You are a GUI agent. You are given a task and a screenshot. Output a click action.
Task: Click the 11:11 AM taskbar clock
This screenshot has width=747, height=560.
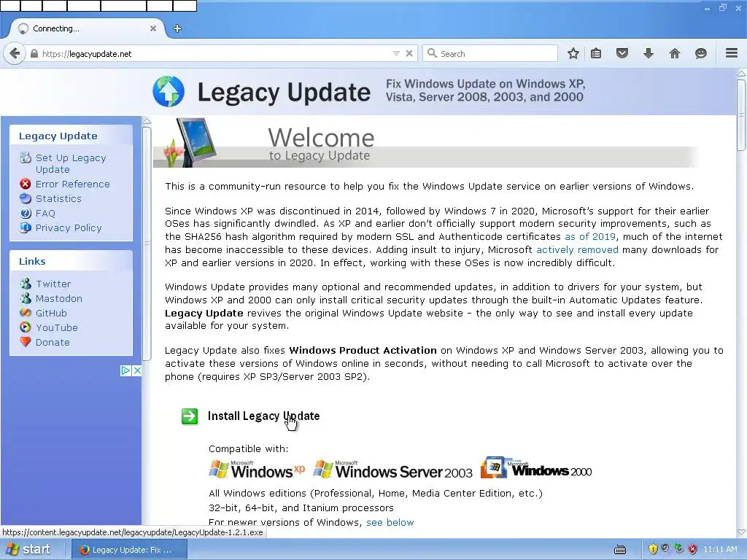pos(720,550)
